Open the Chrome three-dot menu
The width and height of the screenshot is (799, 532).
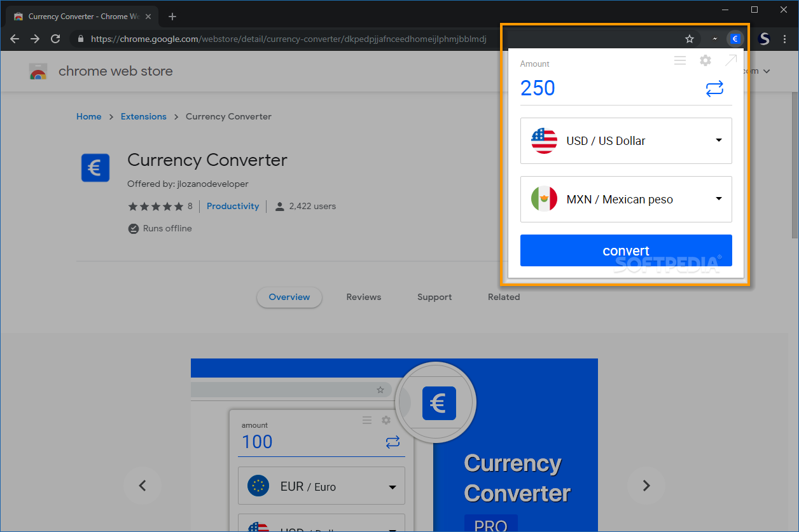click(784, 39)
